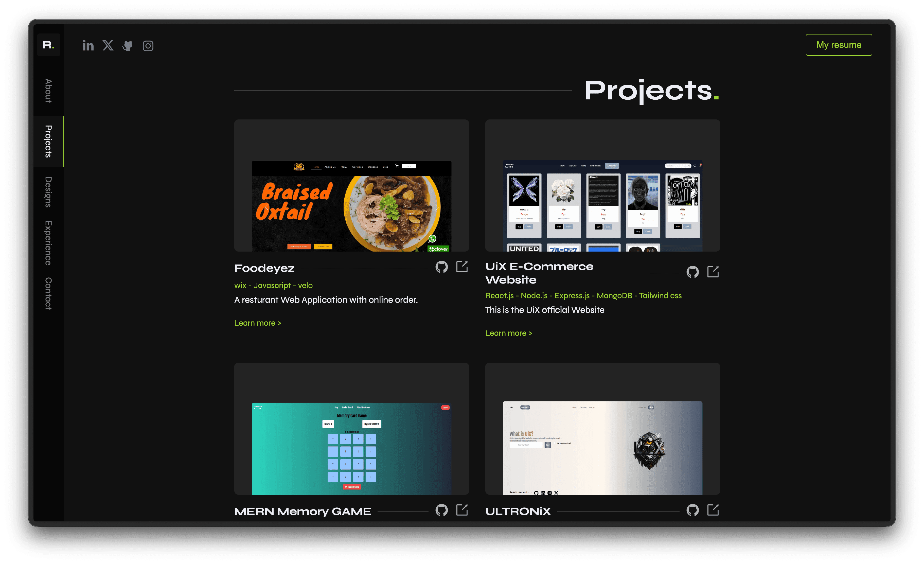Click the wix - Javascript - velo tags
Screen dimensions: 924x564
pyautogui.click(x=273, y=286)
